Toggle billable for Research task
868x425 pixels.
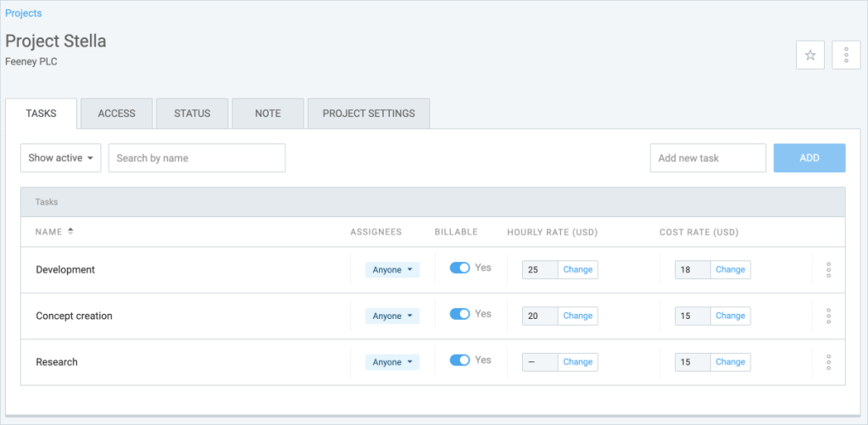pos(459,361)
